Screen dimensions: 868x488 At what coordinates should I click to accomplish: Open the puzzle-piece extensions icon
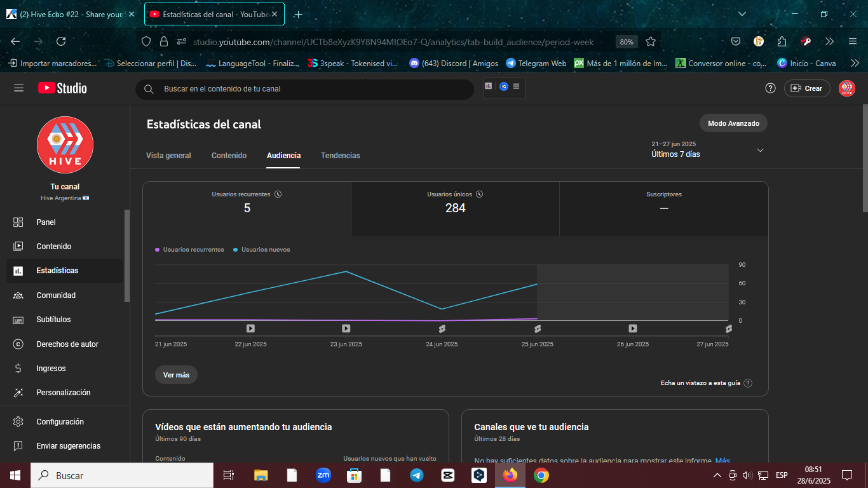coord(782,41)
